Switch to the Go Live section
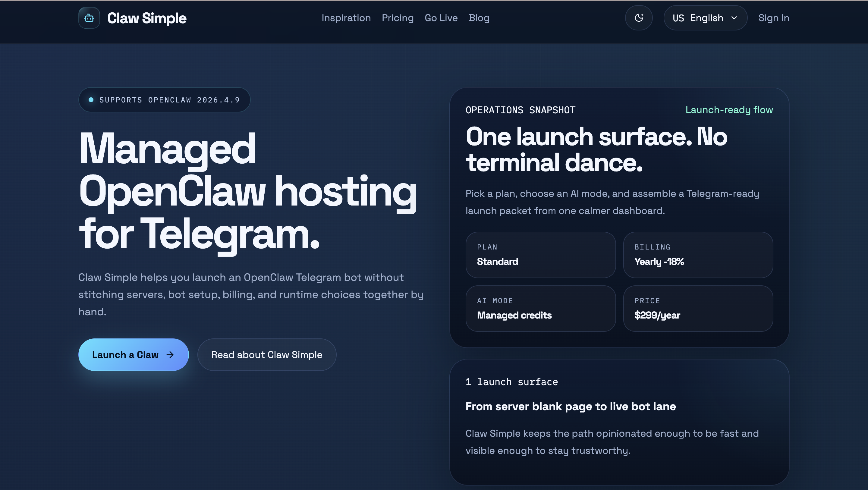 (x=441, y=18)
